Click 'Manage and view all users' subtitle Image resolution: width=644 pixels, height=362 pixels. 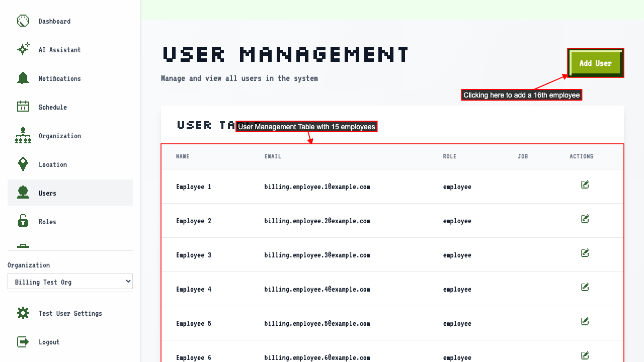point(239,78)
